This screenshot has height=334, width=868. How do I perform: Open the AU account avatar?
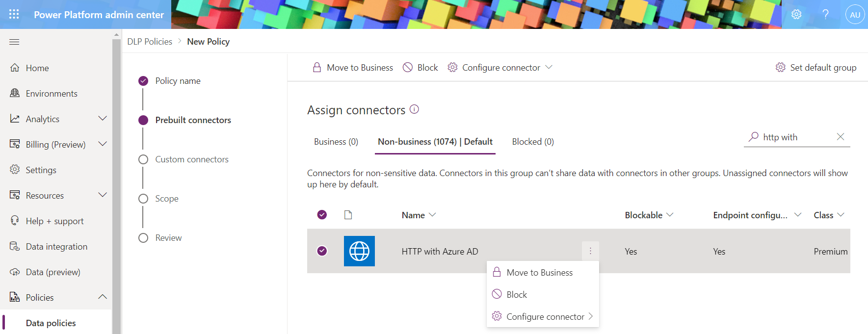click(x=855, y=15)
